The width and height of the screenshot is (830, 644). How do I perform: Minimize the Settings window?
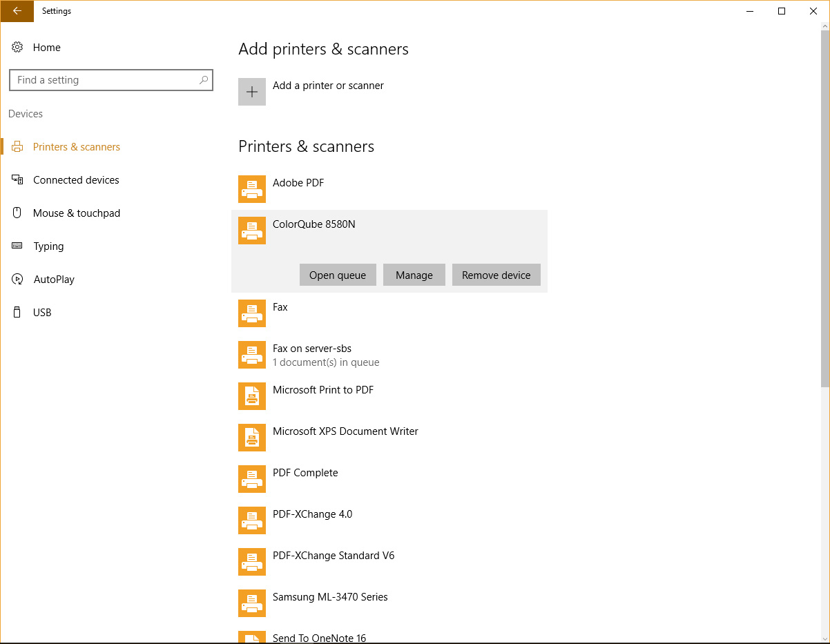pos(750,11)
